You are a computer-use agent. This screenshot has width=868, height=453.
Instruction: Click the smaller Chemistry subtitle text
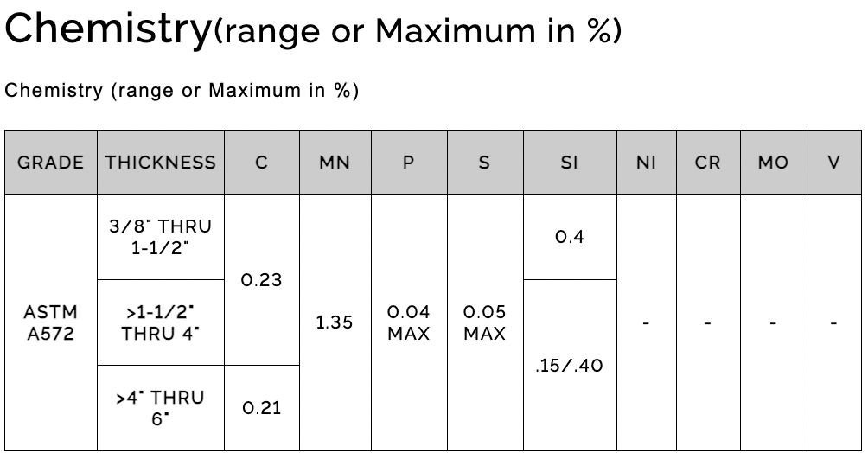coord(182,90)
